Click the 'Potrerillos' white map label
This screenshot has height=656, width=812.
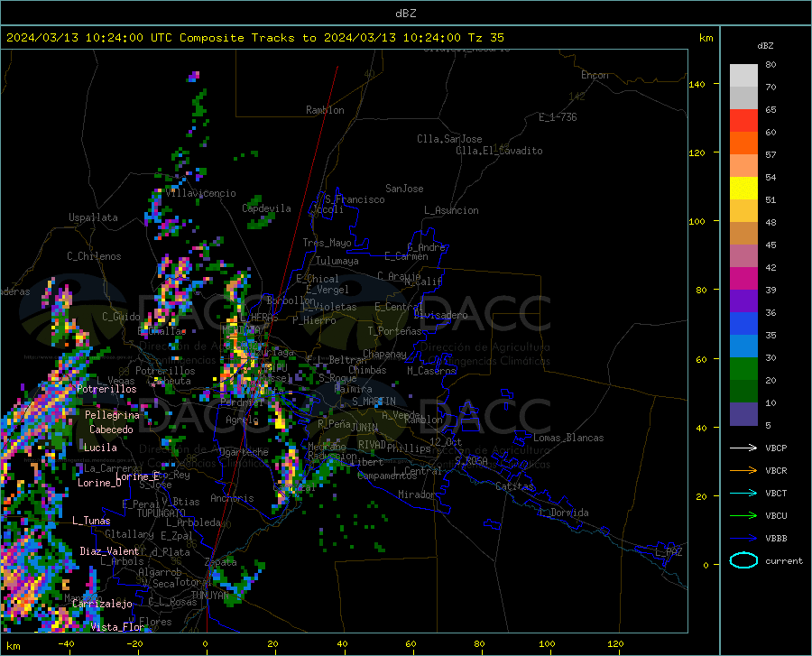pos(106,389)
